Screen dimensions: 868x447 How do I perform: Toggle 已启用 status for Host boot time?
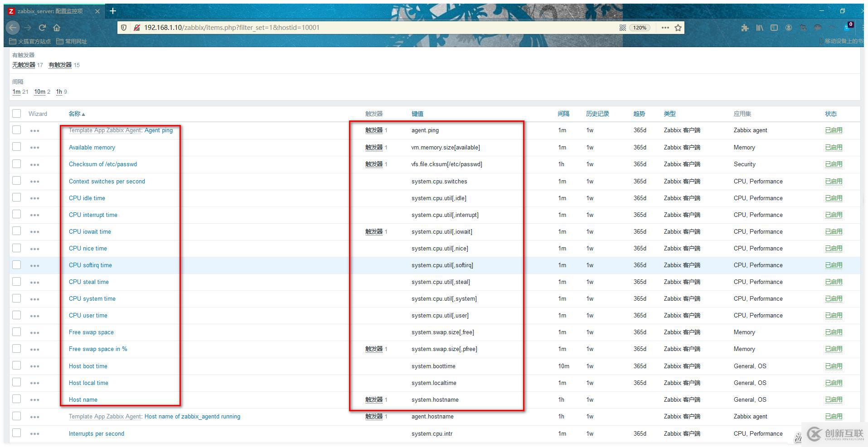pos(834,366)
